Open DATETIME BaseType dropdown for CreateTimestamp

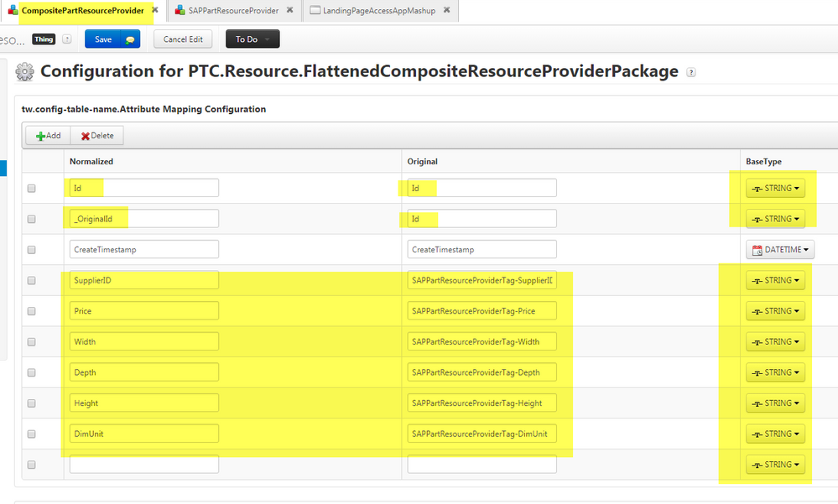point(780,250)
